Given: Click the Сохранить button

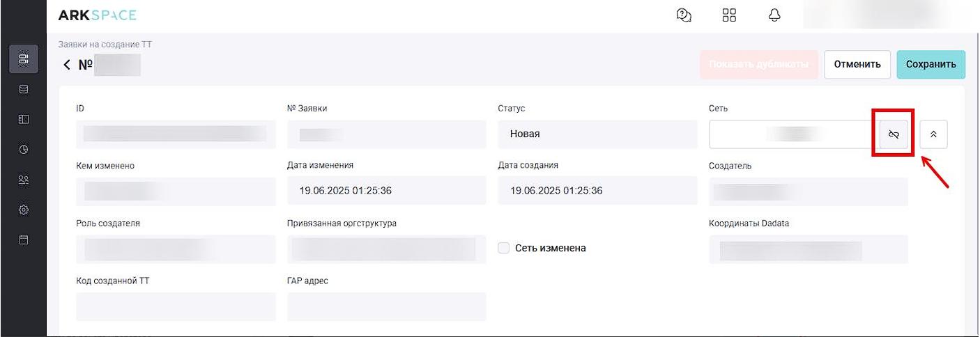Looking at the screenshot, I should click(x=931, y=65).
